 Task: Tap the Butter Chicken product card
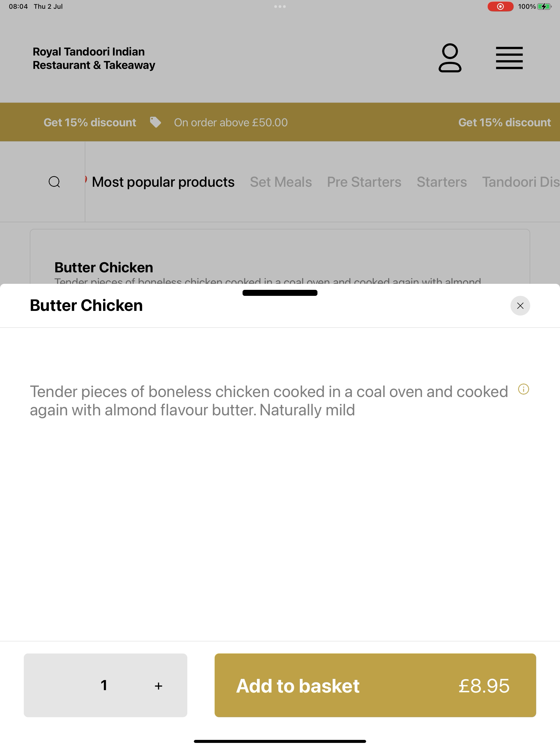click(x=280, y=257)
